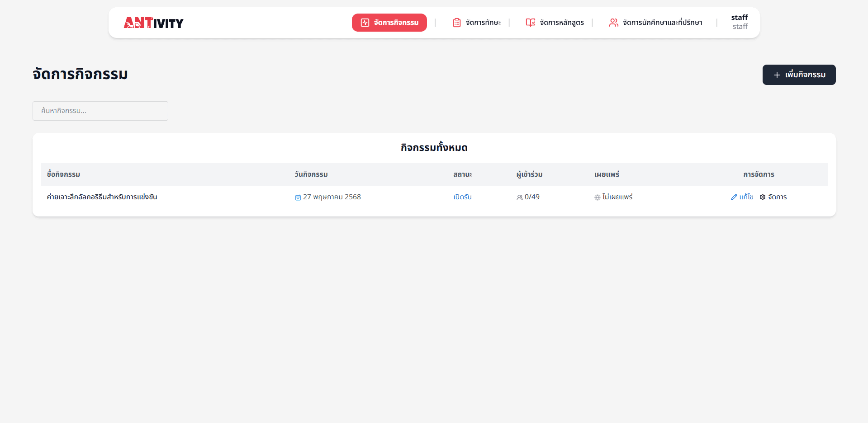Click the สถานะ column header
The image size is (868, 423).
click(x=462, y=174)
